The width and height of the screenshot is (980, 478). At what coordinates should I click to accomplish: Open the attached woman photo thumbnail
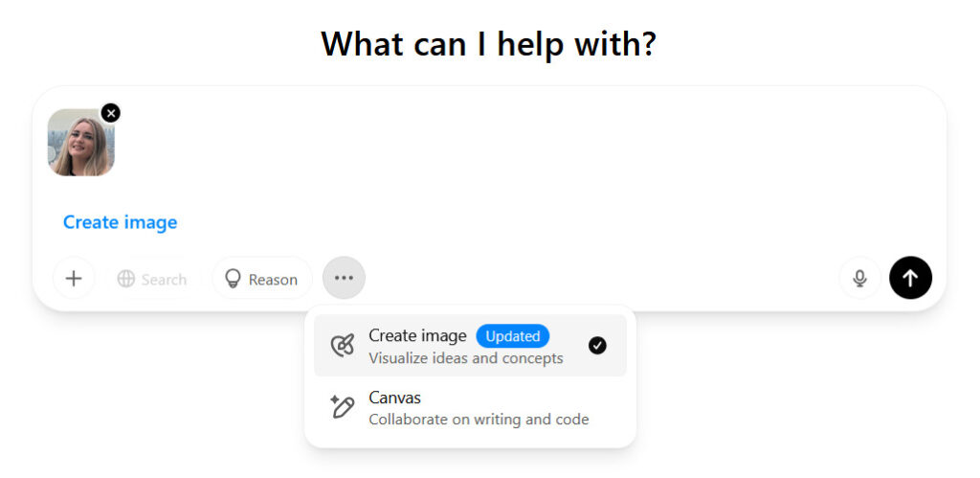[x=81, y=143]
